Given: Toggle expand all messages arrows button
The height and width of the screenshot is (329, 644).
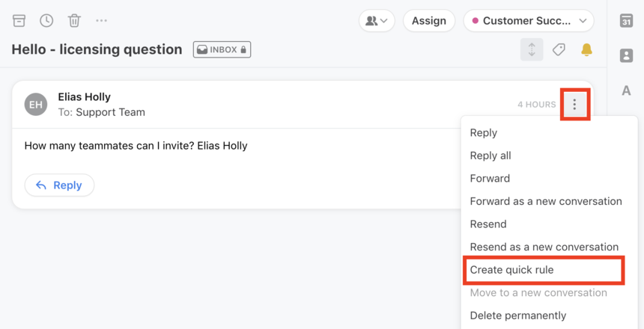Looking at the screenshot, I should (532, 49).
